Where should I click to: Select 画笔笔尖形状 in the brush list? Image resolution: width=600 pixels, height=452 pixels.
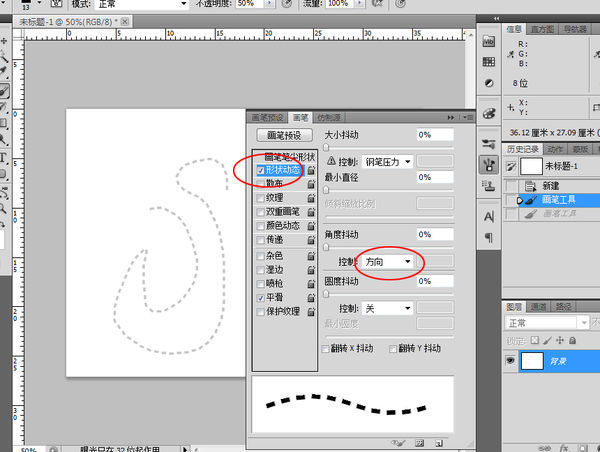tap(290, 157)
